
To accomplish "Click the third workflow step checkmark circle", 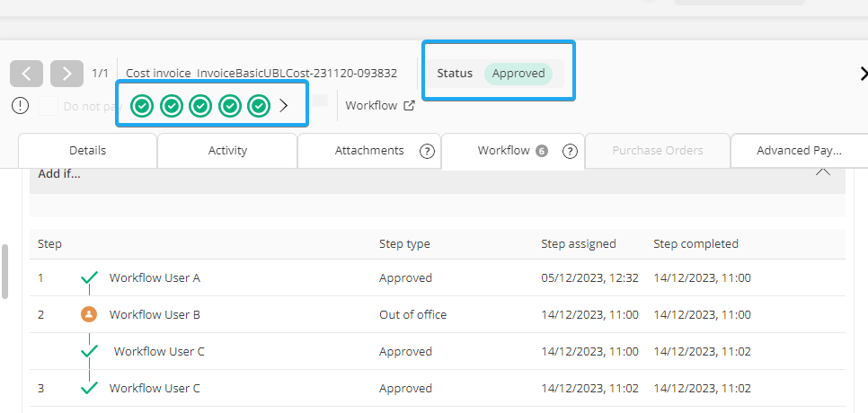I will [x=200, y=106].
